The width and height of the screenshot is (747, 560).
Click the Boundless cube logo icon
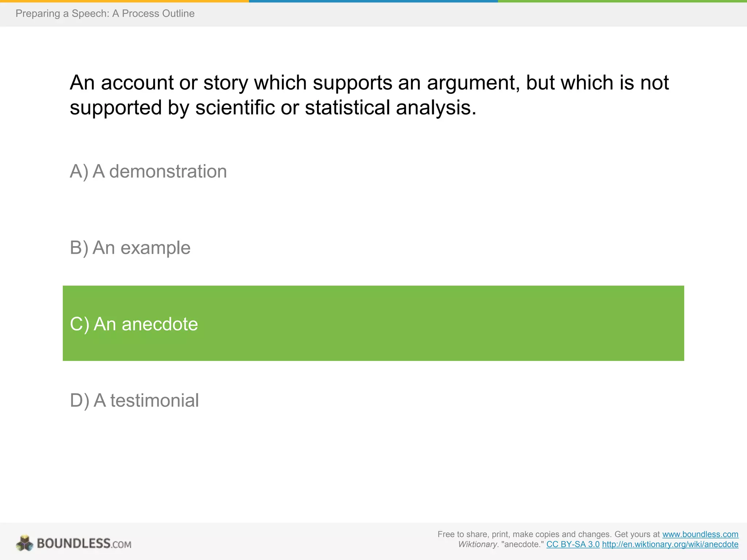[x=24, y=543]
